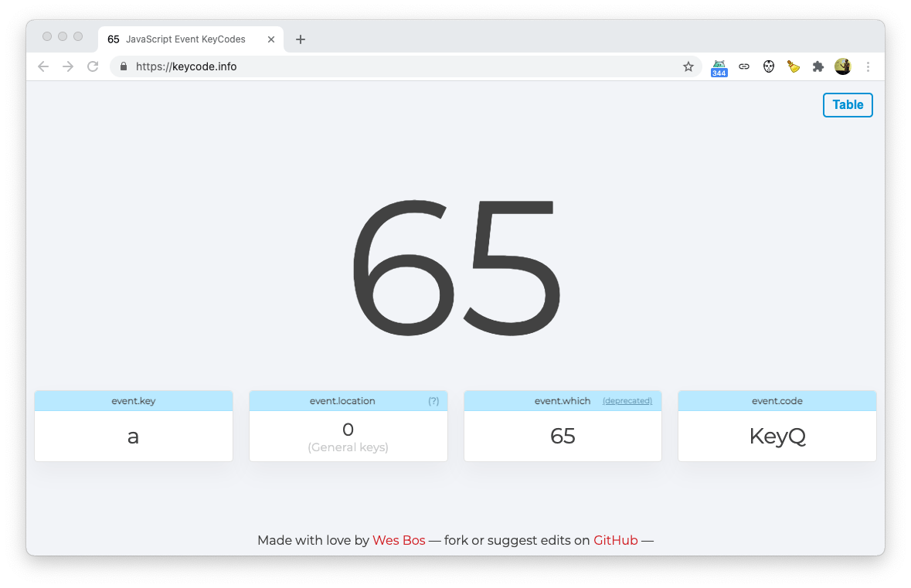Screen dimensions: 911x588
Task: Open the extension showing the 344 badge
Action: click(719, 67)
